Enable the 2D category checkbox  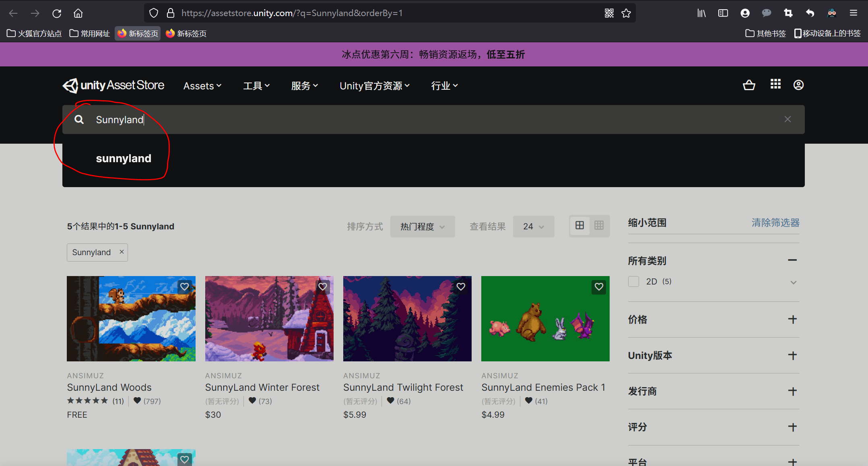tap(633, 281)
